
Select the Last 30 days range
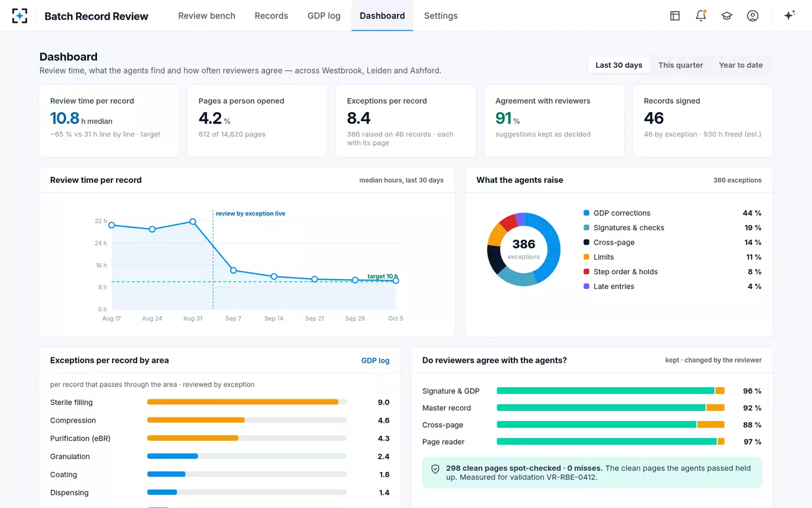[x=619, y=65]
